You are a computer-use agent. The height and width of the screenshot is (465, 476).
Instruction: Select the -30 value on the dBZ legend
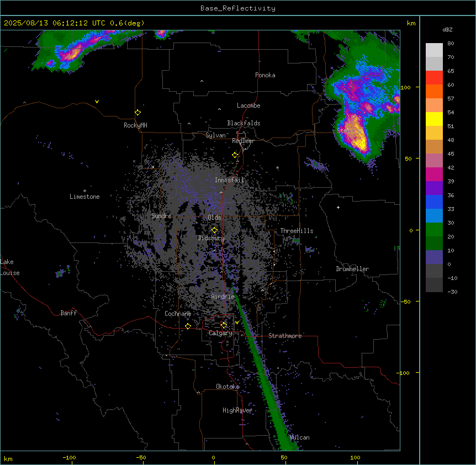[x=452, y=292]
